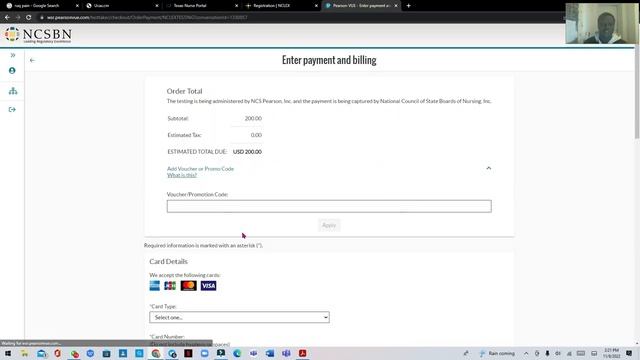
Task: Click the 'Subtotal:' label
Action: coord(178,118)
